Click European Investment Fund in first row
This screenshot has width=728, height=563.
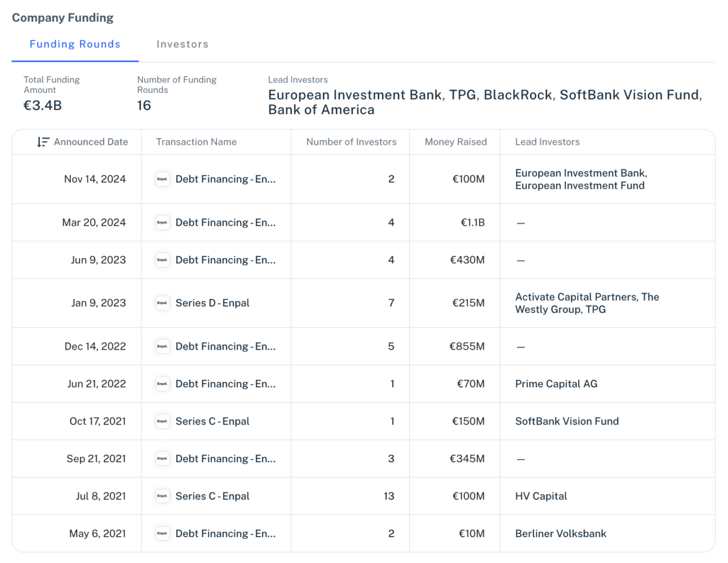[579, 186]
